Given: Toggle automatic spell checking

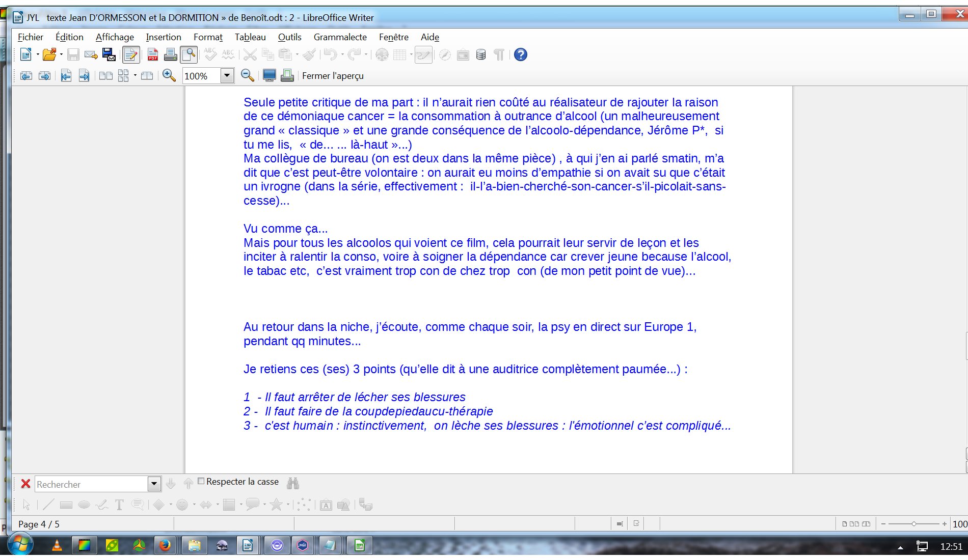Looking at the screenshot, I should (228, 54).
